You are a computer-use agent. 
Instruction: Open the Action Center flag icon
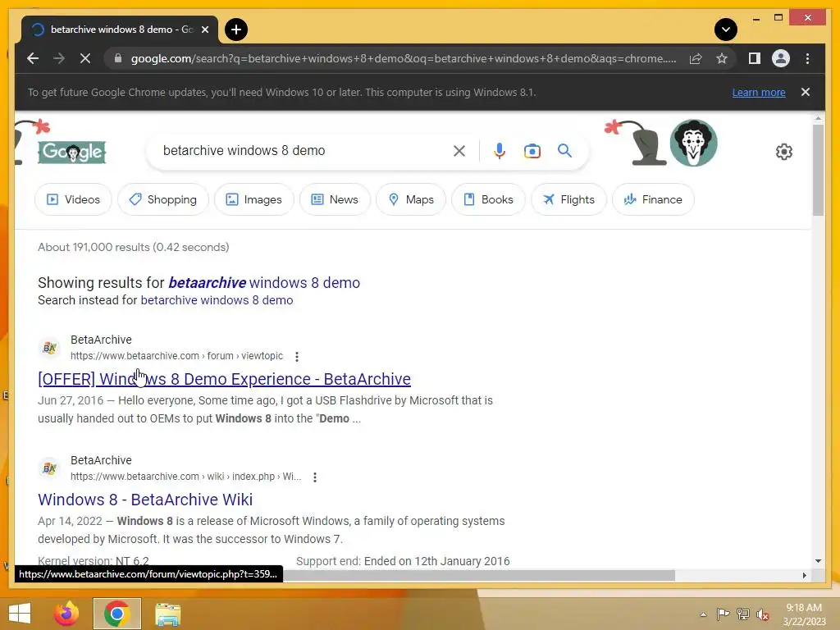point(723,614)
